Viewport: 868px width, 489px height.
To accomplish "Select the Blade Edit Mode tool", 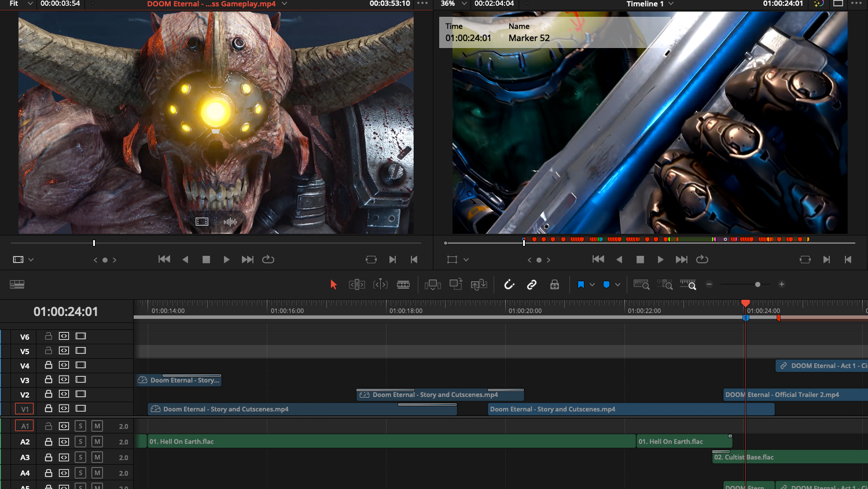I will click(x=403, y=284).
